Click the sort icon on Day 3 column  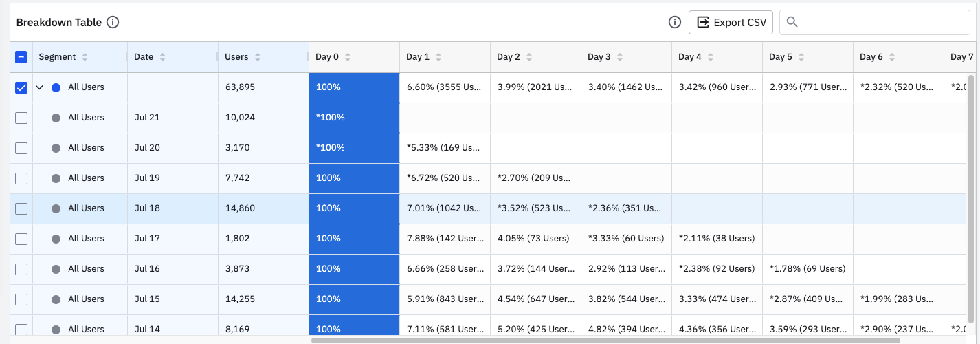click(x=620, y=57)
